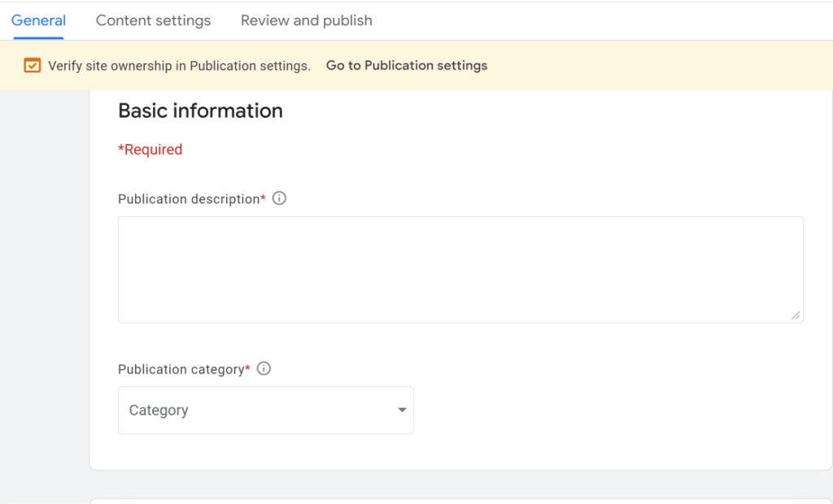Click the Basic information heading
The width and height of the screenshot is (833, 504).
tap(200, 111)
